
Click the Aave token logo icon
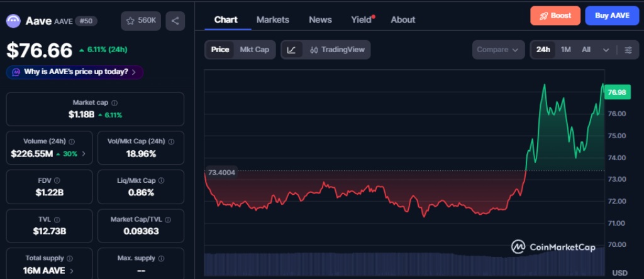point(14,21)
